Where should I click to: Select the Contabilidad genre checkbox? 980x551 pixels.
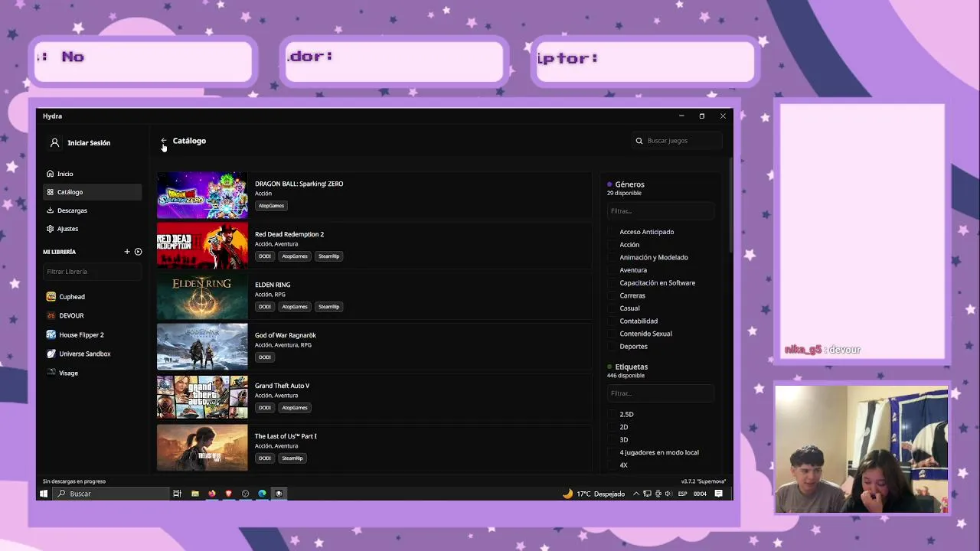(612, 321)
